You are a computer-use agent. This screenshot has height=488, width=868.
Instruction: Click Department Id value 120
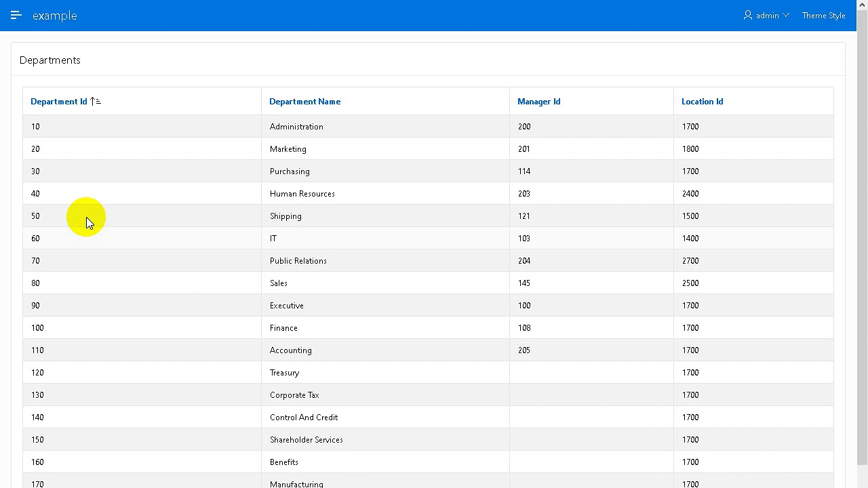[x=37, y=373]
